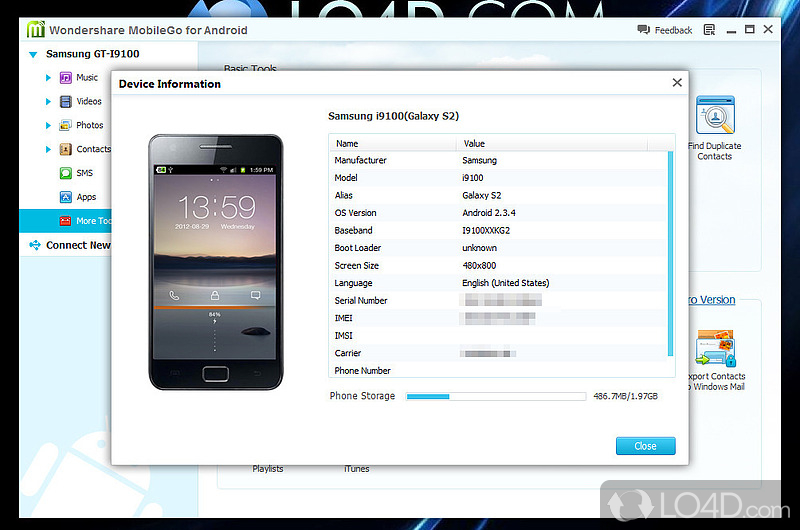The image size is (800, 530).
Task: Click the Music icon in sidebar
Action: (x=66, y=78)
